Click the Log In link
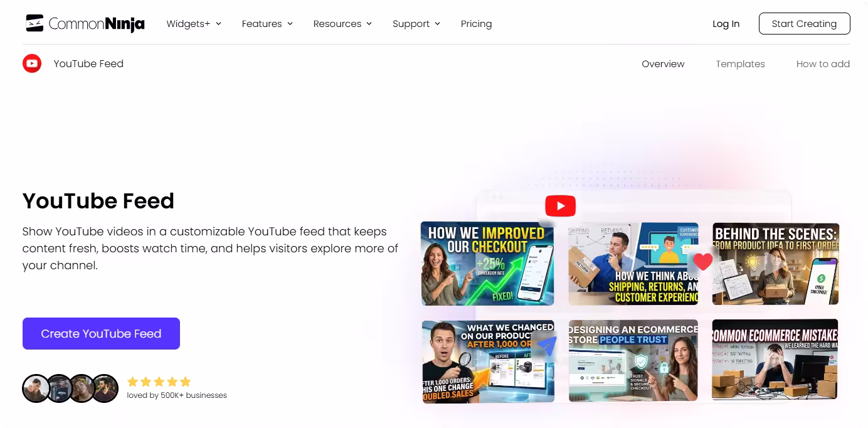 (726, 23)
